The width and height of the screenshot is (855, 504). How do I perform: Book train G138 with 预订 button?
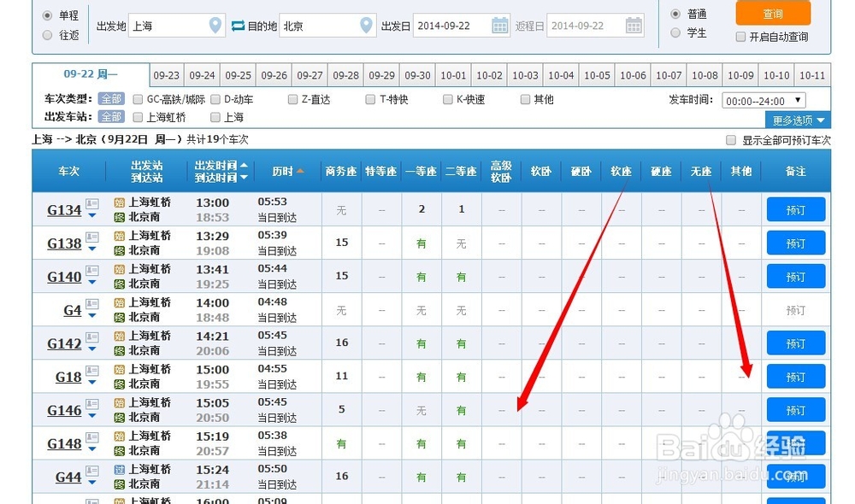coord(795,243)
